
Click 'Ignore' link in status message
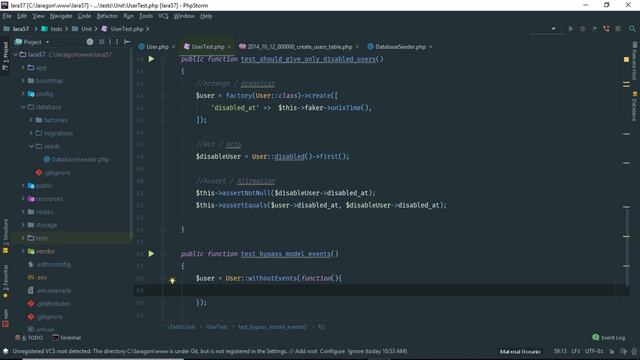point(356,351)
